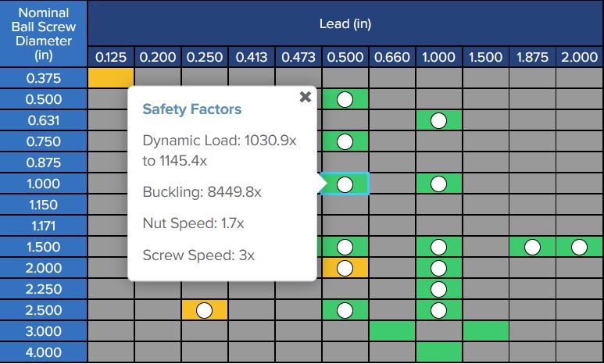
Task: Select the yellow 2.500 diameter, 0.250 lead cell
Action: click(x=204, y=310)
